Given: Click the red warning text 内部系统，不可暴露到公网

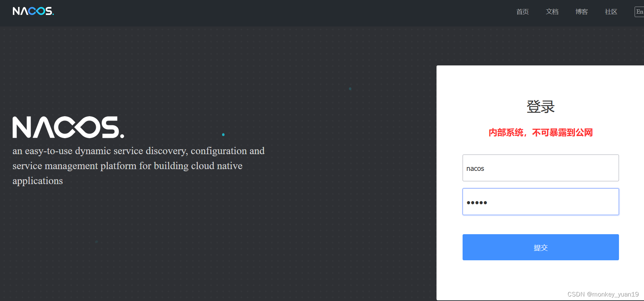Looking at the screenshot, I should (x=540, y=133).
